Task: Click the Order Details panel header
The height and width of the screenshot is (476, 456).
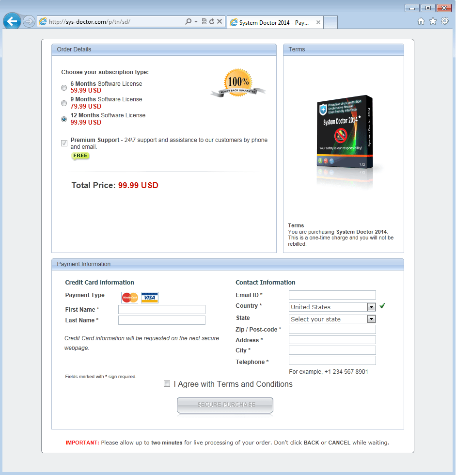Action: click(164, 49)
